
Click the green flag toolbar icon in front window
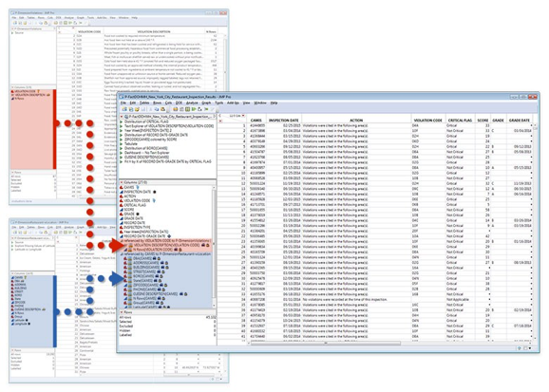[206, 109]
